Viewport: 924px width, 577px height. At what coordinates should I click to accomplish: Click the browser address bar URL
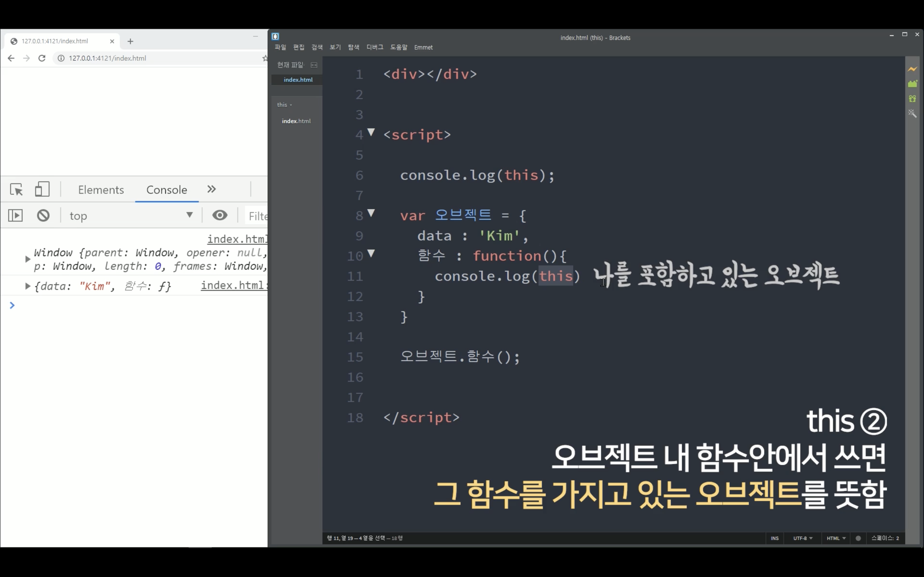[x=107, y=58]
